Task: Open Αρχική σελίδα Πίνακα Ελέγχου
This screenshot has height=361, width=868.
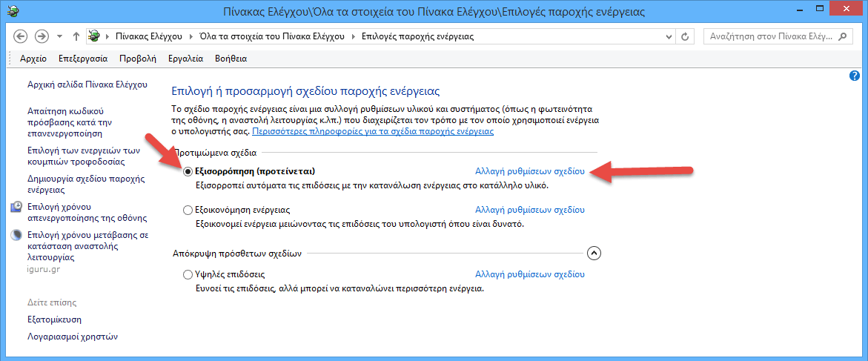Action: tap(87, 85)
